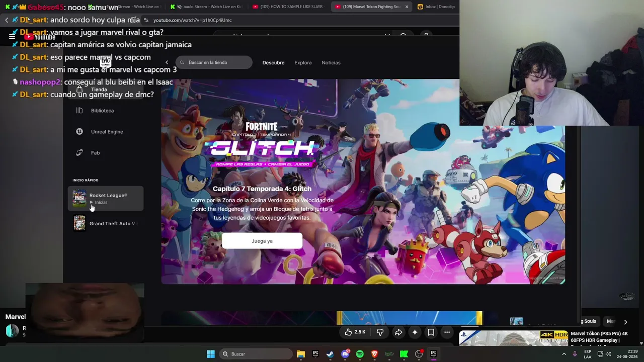This screenshot has height=362, width=644.
Task: Open Discord from the taskbar
Action: 345,354
